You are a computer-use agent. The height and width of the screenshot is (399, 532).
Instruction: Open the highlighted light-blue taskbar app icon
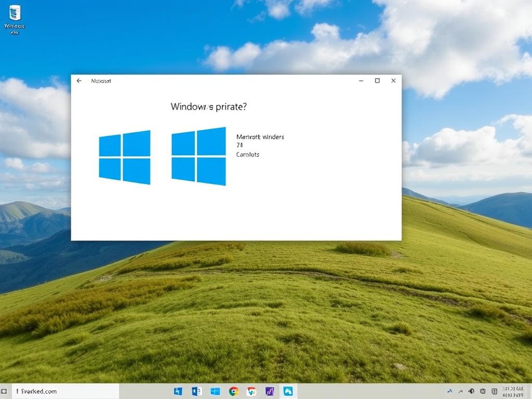coord(288,391)
